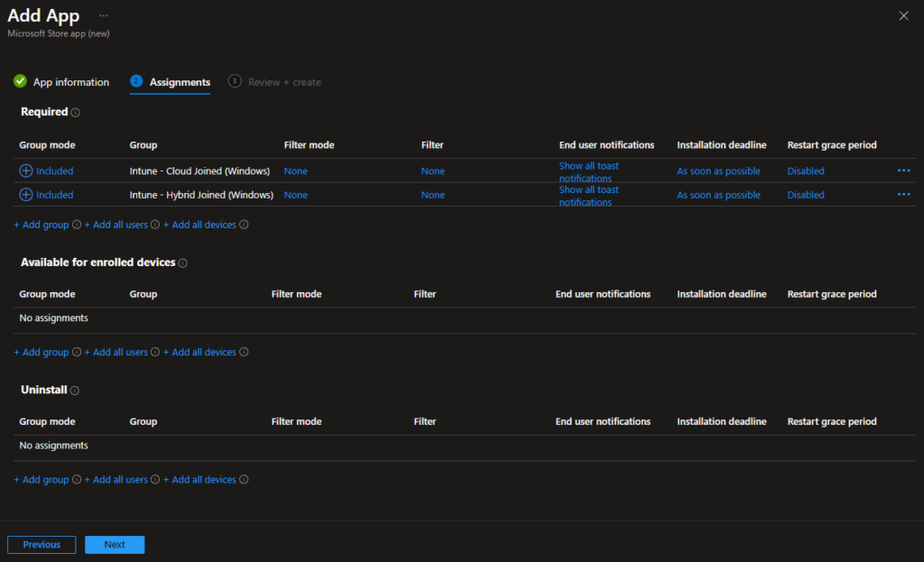Viewport: 924px width, 562px height.
Task: Open the Review + create tab
Action: pos(282,81)
